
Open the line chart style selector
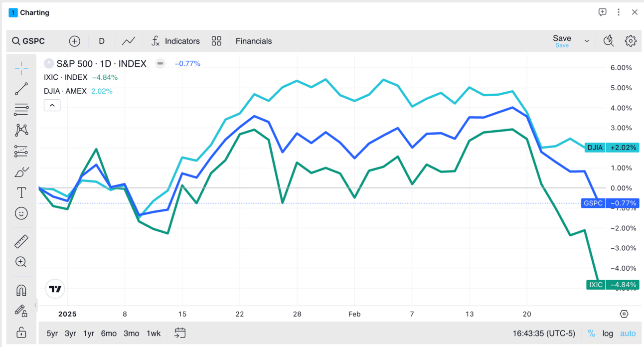129,41
